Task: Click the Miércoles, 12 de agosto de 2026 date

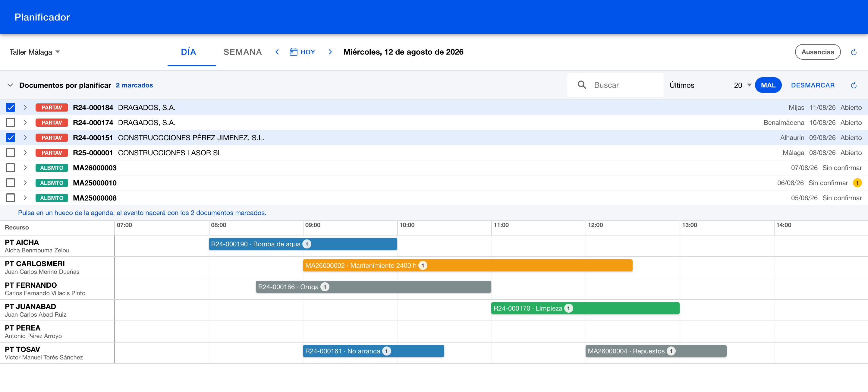Action: click(x=403, y=52)
